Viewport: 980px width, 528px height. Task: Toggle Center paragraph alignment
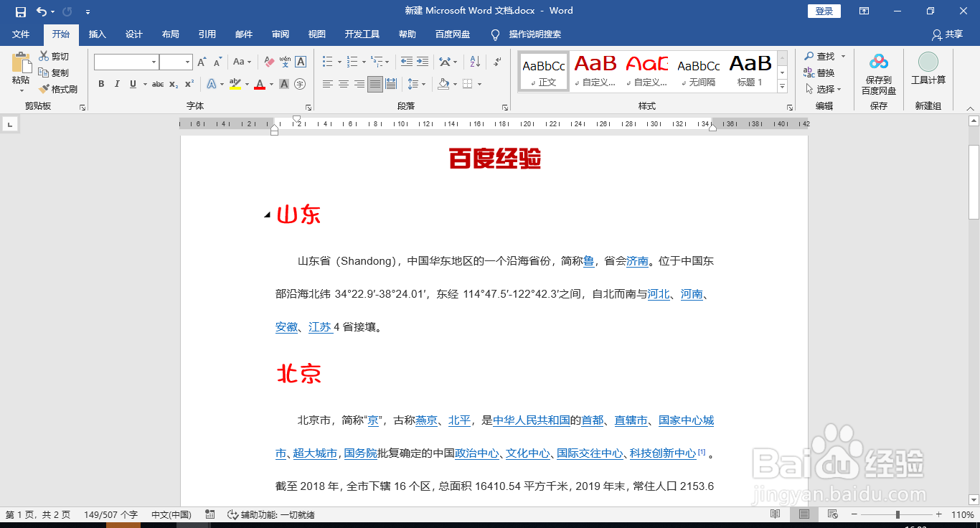344,85
